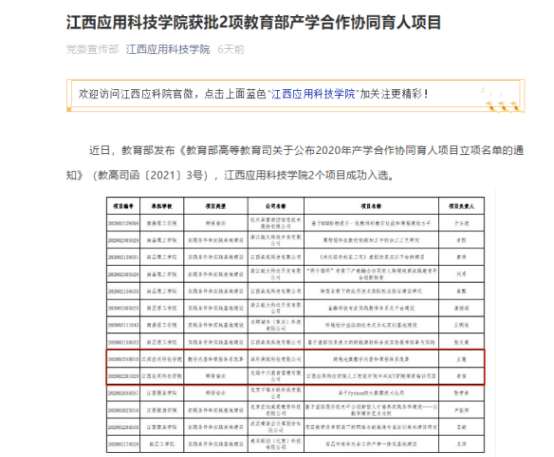Open the 江西应用科技学院 account link under the title
554x457 pixels.
pyautogui.click(x=168, y=49)
